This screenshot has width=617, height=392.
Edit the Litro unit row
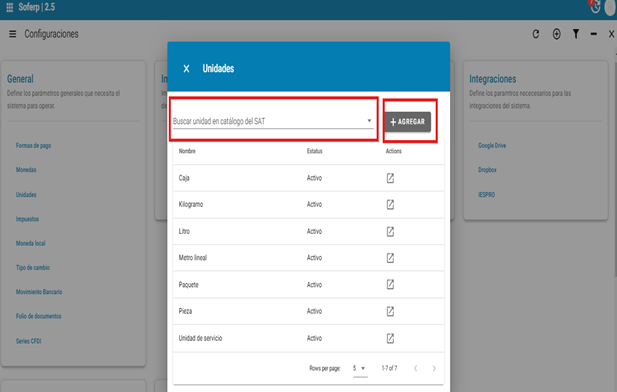(x=390, y=231)
